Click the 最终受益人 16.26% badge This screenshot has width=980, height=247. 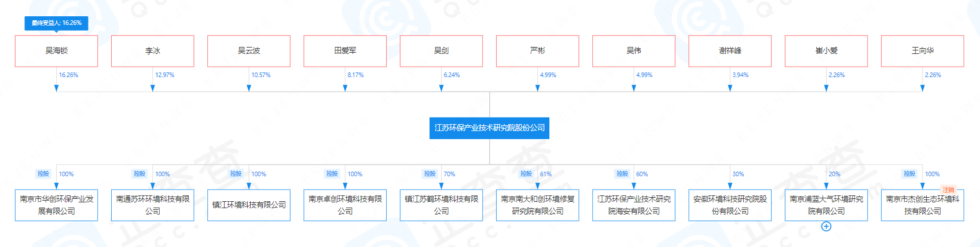[x=56, y=23]
